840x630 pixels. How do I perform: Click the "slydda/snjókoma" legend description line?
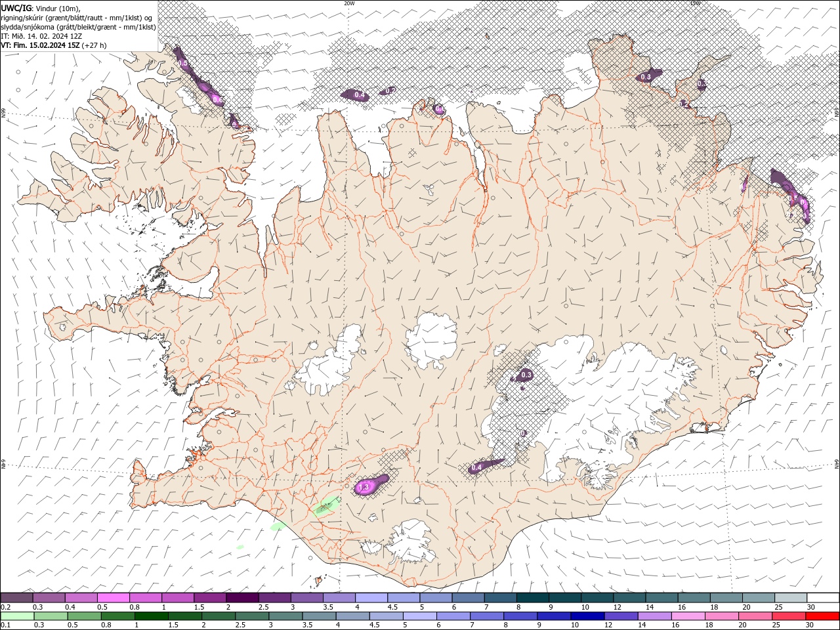(x=79, y=27)
